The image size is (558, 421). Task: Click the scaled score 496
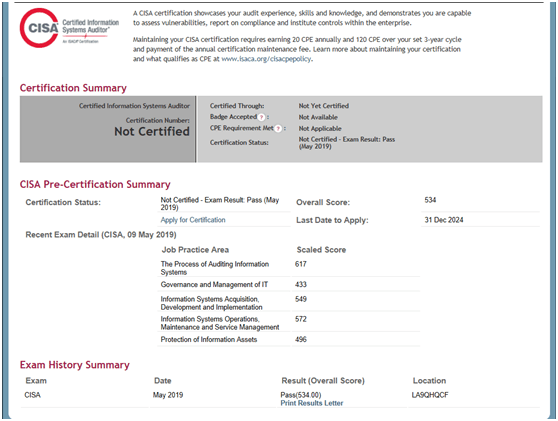pos(301,339)
